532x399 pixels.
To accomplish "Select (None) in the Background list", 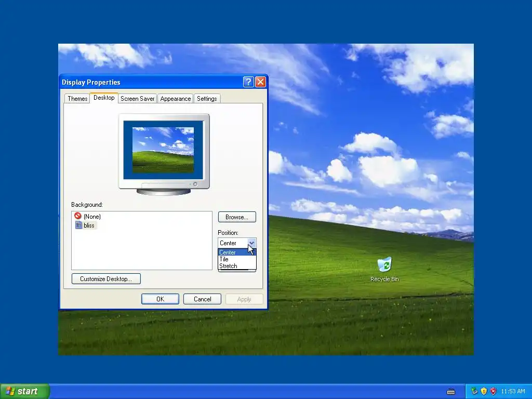I will point(87,216).
